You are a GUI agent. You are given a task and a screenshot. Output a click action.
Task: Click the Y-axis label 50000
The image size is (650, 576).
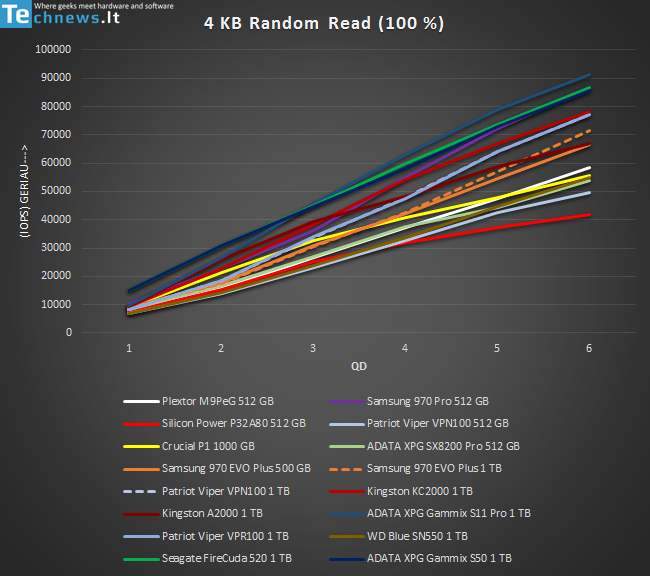pos(56,191)
